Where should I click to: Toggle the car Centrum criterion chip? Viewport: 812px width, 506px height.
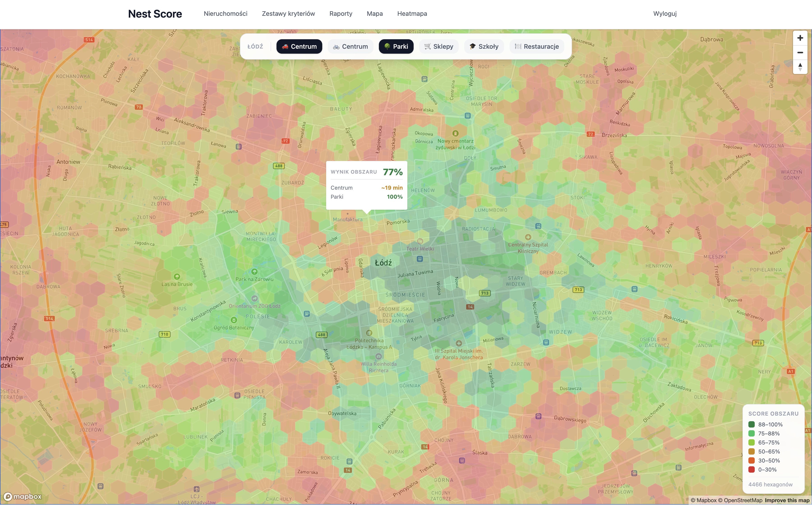click(299, 46)
